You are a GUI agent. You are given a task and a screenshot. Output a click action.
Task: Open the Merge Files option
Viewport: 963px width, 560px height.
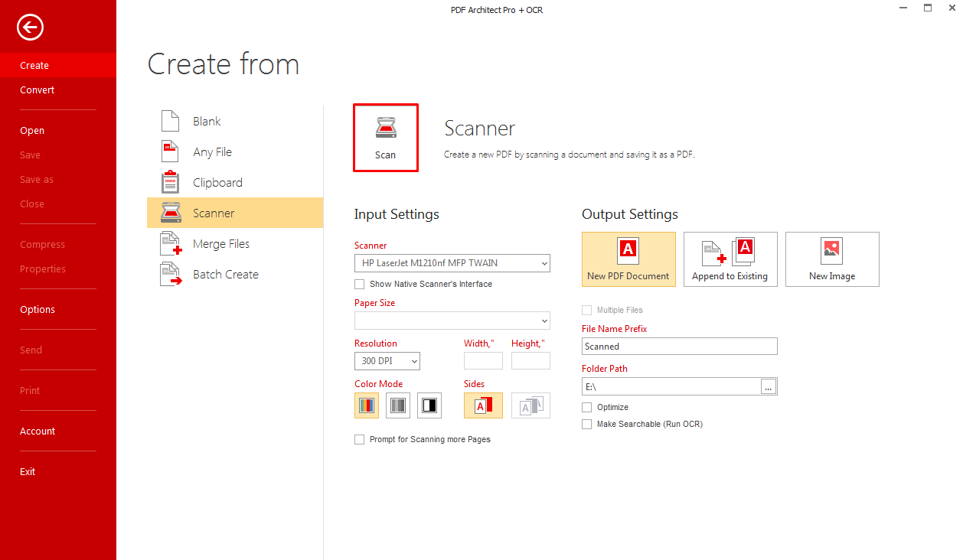pyautogui.click(x=235, y=243)
